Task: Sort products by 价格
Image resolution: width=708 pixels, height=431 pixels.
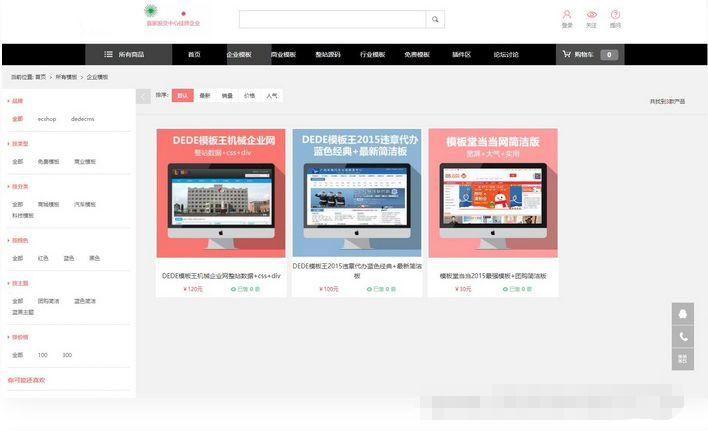Action: pos(249,96)
